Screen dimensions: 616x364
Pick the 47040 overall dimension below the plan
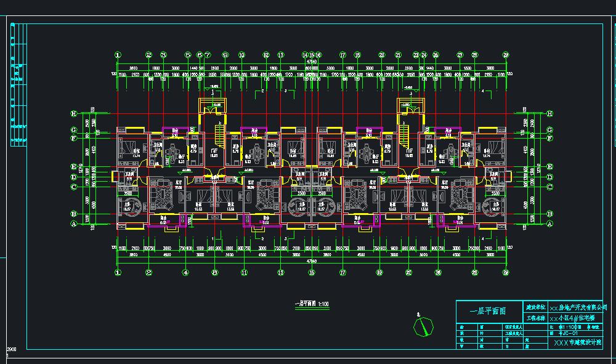311,261
